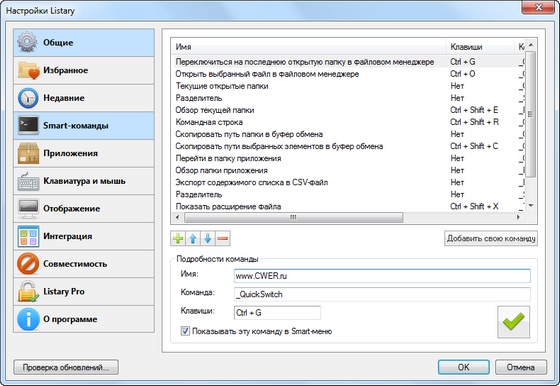Click the list's vertical scroll up arrow
The width and height of the screenshot is (560, 386).
(531, 45)
